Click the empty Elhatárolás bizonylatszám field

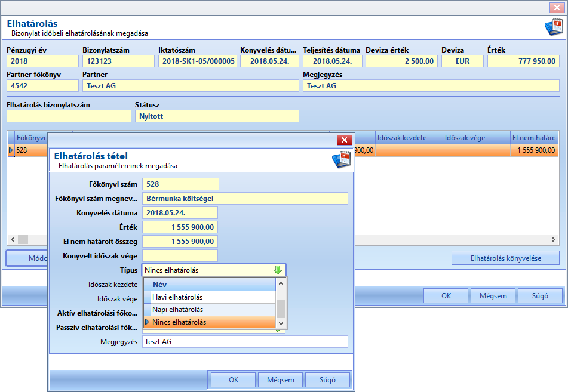[69, 116]
